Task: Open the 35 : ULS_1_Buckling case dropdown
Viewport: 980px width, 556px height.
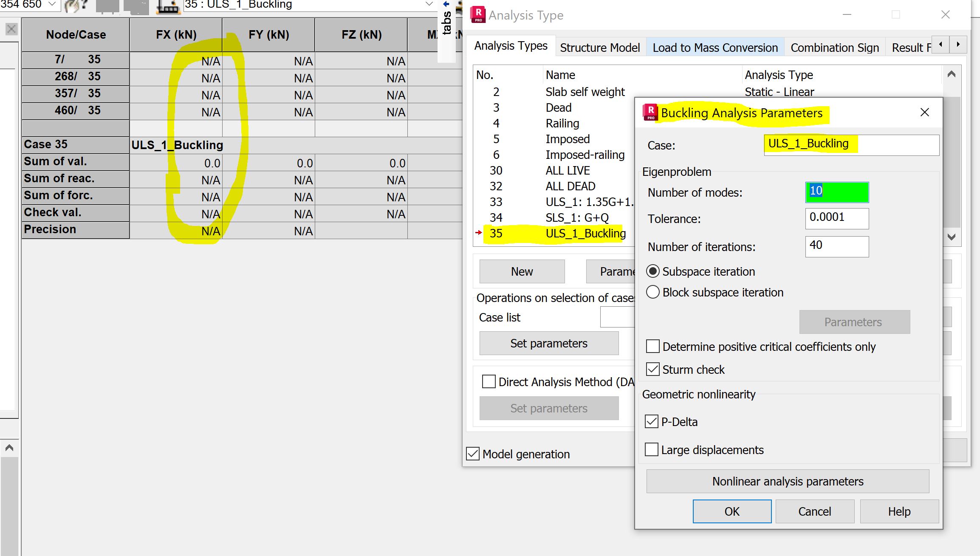Action: coord(429,4)
